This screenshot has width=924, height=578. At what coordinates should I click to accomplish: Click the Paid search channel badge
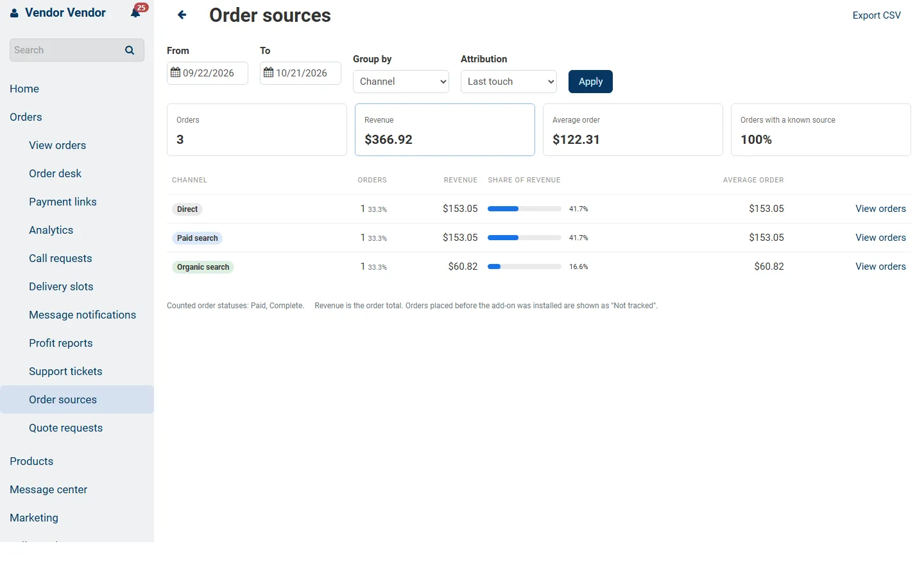pyautogui.click(x=197, y=238)
